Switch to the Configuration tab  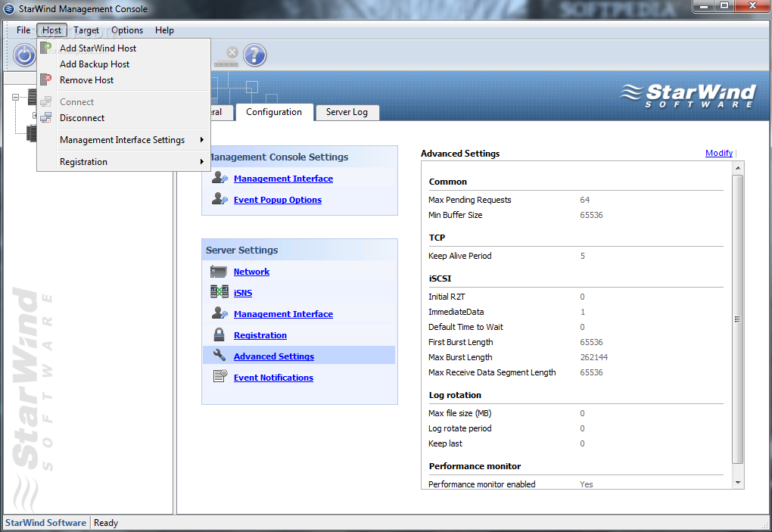pos(274,112)
